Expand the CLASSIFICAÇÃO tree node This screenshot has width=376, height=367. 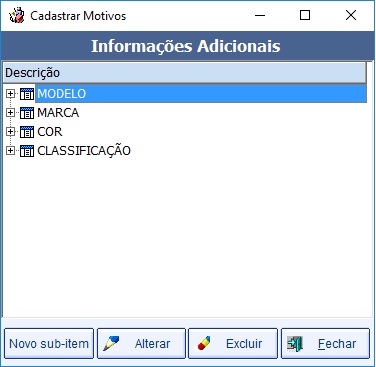(10, 151)
